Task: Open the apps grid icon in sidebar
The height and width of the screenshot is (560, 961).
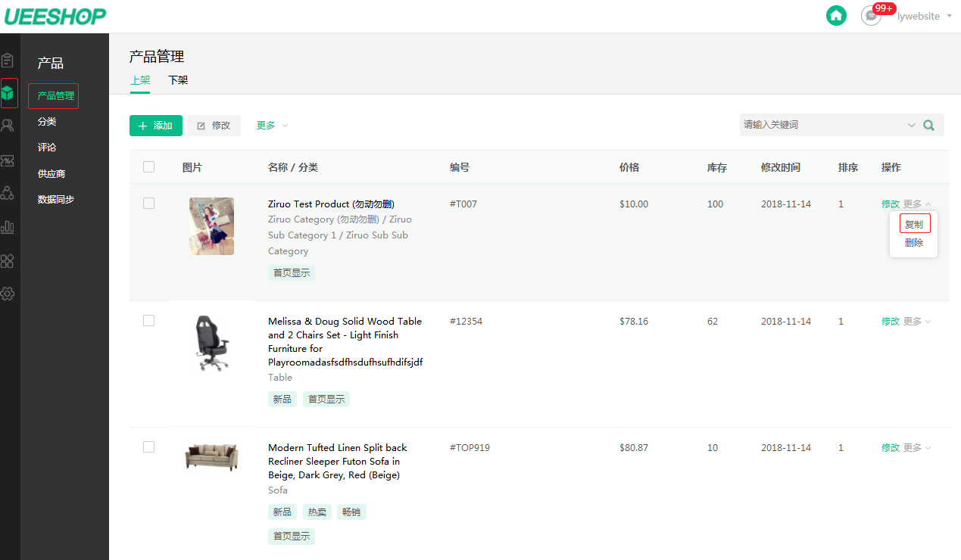Action: pos(8,260)
